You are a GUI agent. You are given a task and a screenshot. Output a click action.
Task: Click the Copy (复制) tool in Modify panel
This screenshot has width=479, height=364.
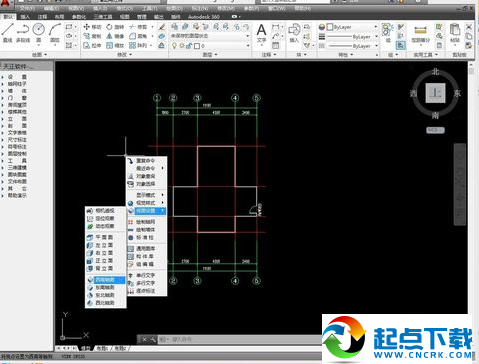[x=92, y=36]
